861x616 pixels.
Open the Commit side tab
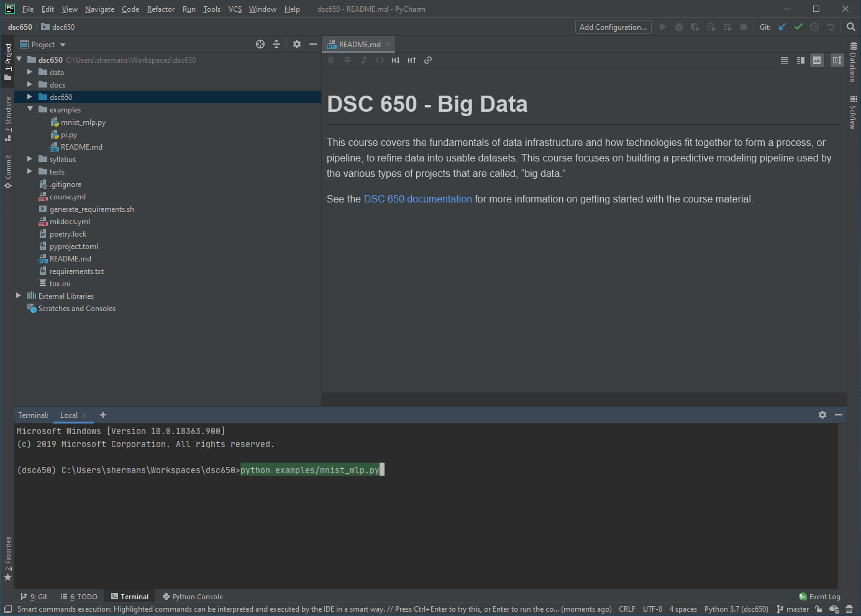pos(7,171)
